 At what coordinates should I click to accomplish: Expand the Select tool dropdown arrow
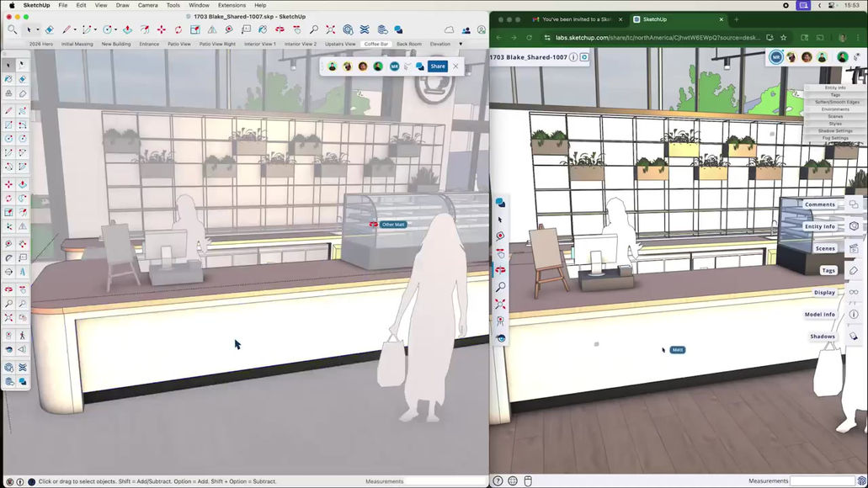[38, 30]
